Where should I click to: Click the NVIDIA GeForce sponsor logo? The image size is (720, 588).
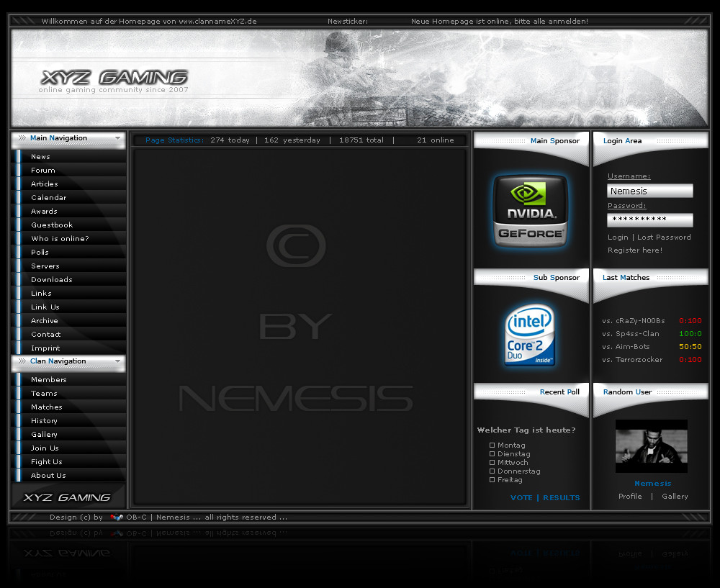point(531,211)
